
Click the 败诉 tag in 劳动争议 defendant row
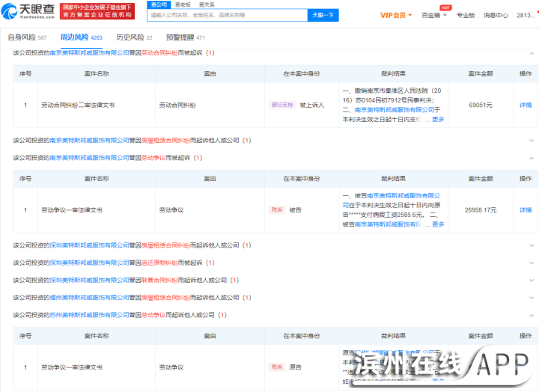277,210
